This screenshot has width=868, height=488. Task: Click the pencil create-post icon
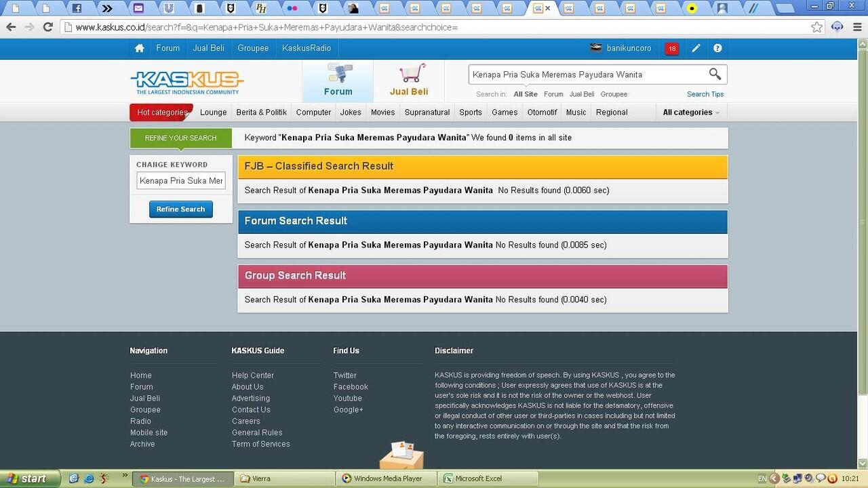point(696,48)
